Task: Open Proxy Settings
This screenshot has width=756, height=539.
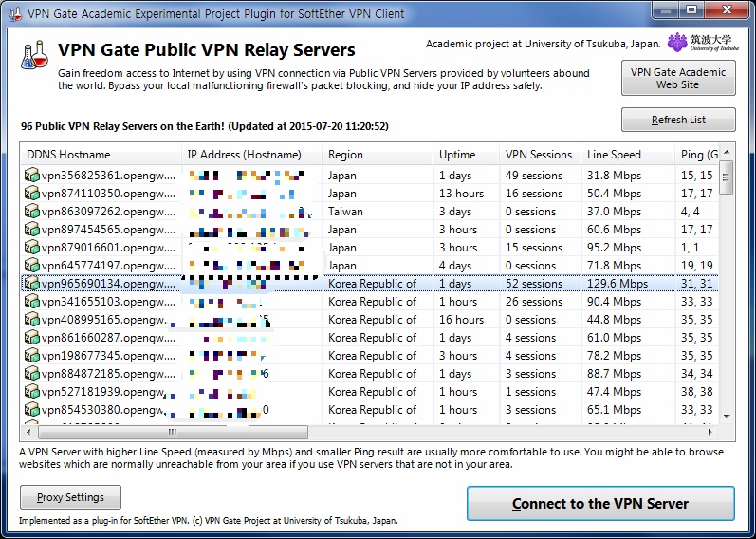Action: point(70,497)
